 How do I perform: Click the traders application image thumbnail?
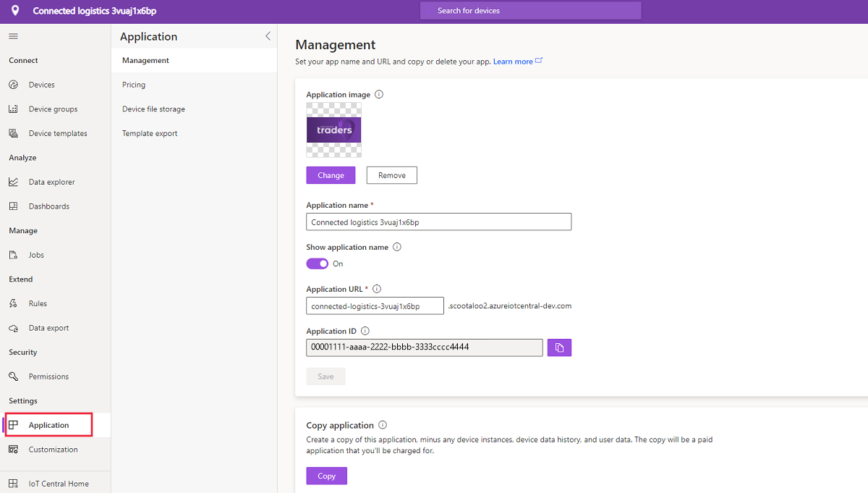(333, 130)
